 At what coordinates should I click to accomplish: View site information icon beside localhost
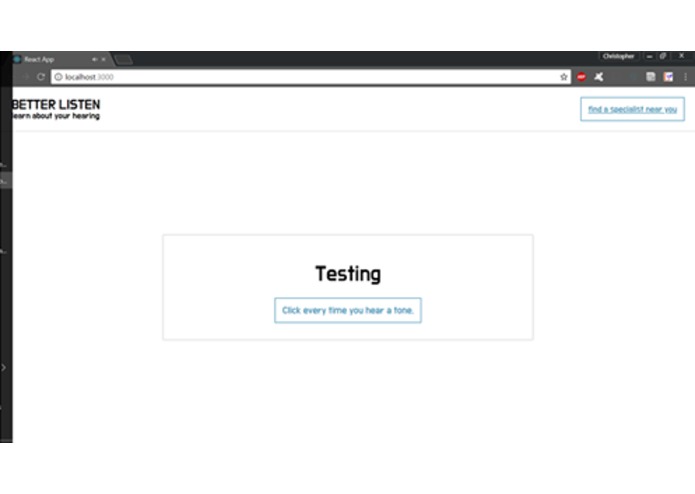pyautogui.click(x=58, y=77)
